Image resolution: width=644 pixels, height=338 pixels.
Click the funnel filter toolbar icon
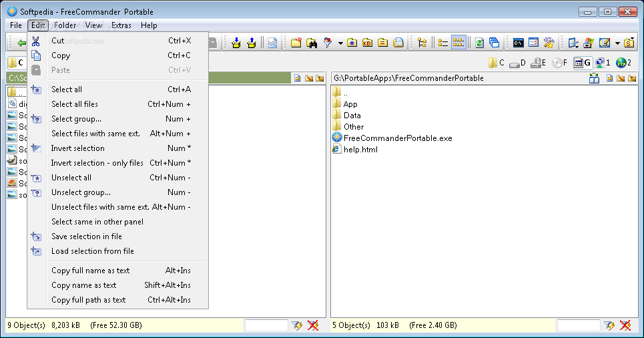(x=328, y=42)
